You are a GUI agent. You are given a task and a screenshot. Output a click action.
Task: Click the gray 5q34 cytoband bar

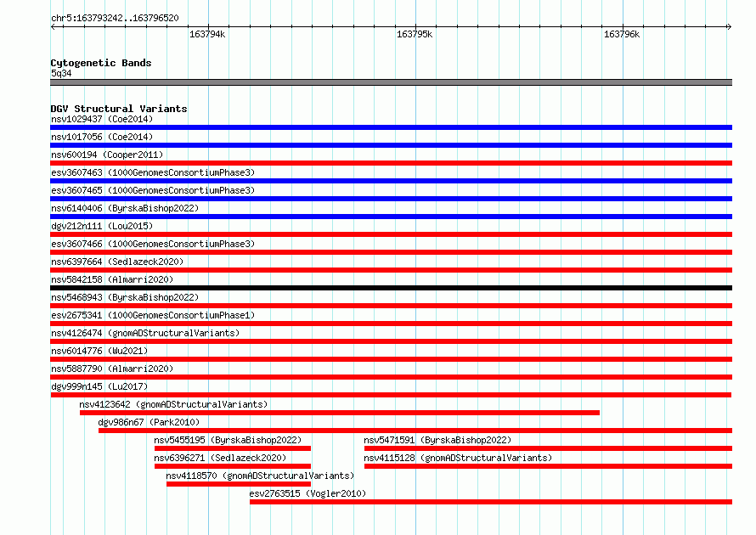point(391,82)
